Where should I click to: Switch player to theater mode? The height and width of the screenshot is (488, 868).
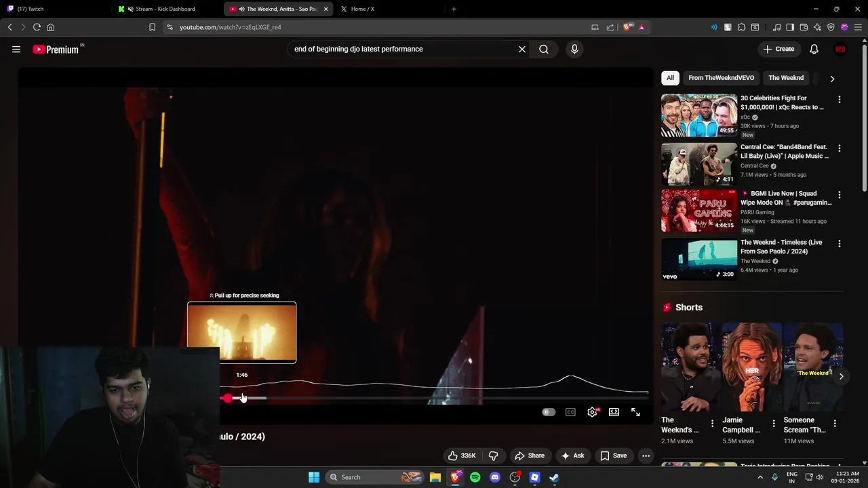coord(614,412)
